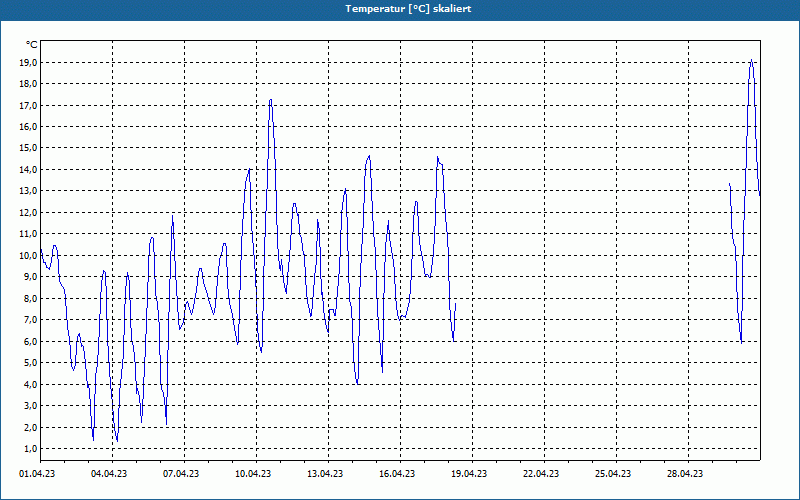Click the 14,0 y-axis label
Viewport: 800px width, 500px height.
(x=28, y=170)
